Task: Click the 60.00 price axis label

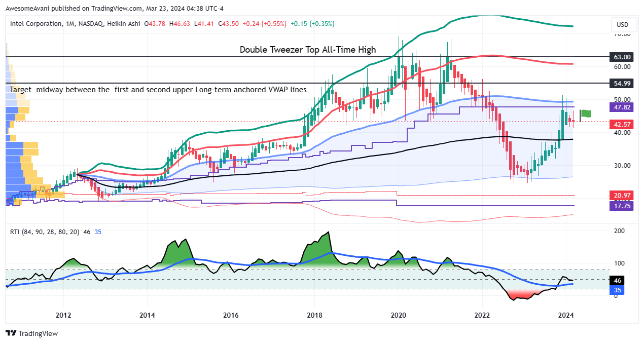Action: click(622, 66)
